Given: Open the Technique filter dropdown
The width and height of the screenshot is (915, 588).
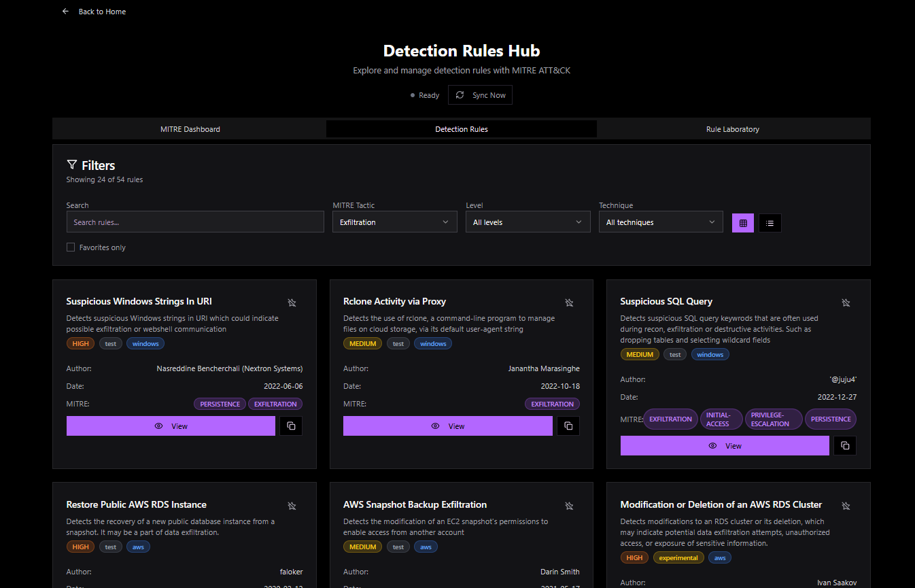Looking at the screenshot, I should (x=661, y=222).
